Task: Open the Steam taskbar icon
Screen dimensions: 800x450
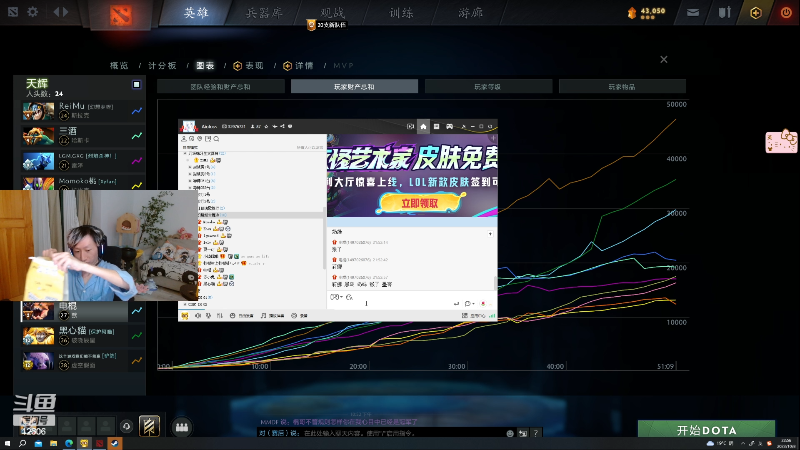Action: [114, 443]
